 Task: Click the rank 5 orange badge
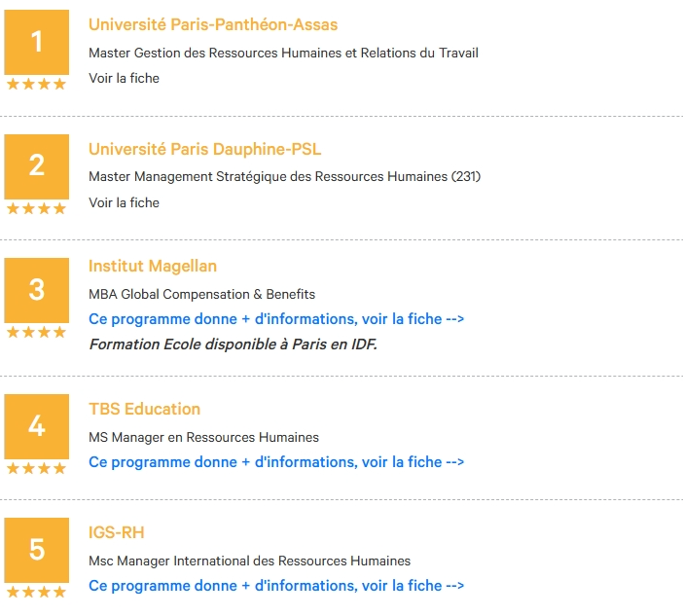(37, 550)
